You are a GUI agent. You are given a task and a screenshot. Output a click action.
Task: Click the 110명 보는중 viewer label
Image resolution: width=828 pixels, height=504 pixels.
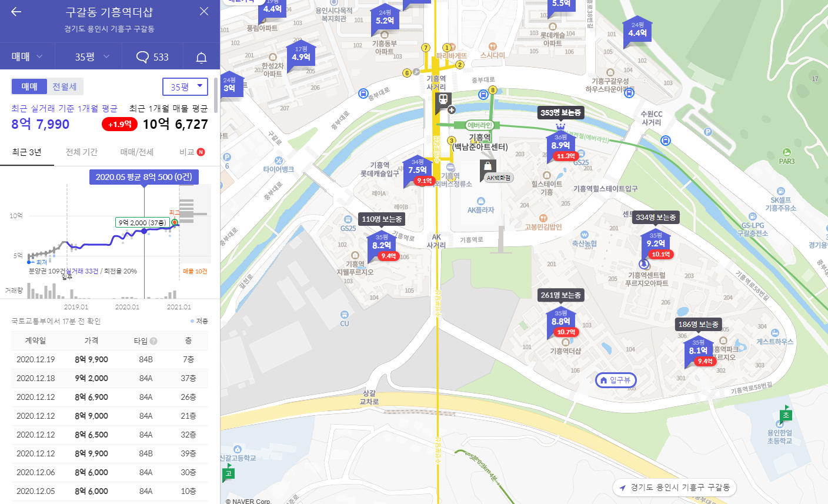pos(382,219)
